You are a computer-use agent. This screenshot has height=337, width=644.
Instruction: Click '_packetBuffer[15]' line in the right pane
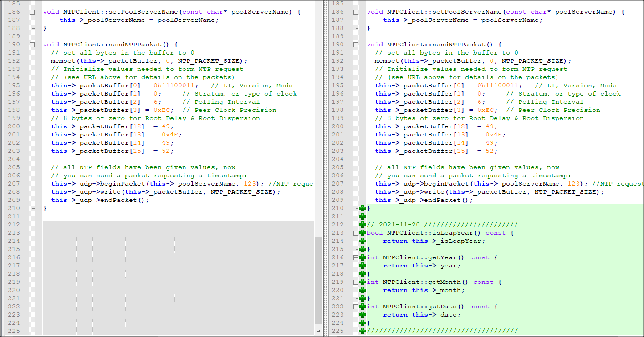coord(436,151)
